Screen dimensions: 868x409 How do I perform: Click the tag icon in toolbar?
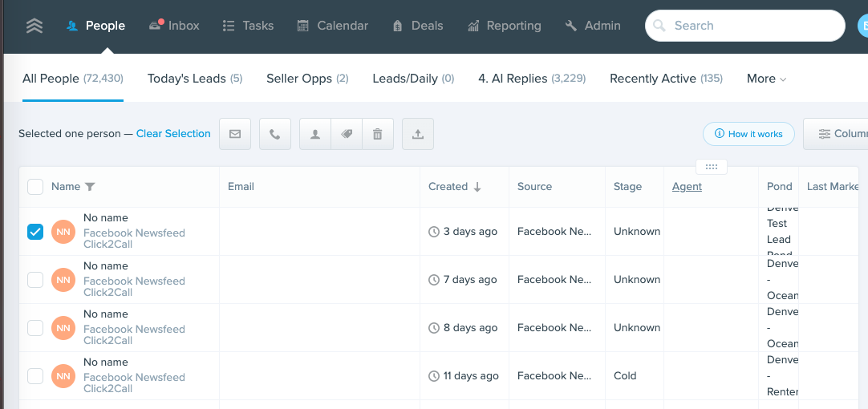[x=347, y=134]
